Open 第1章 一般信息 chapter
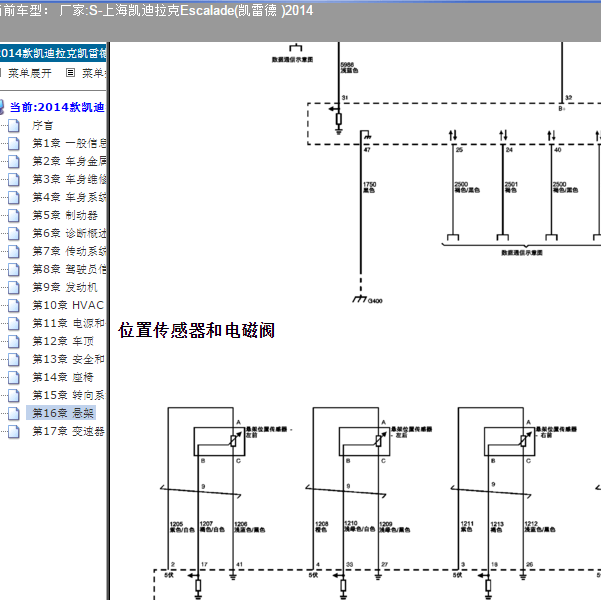Viewport: 601px width, 600px height. click(x=69, y=143)
